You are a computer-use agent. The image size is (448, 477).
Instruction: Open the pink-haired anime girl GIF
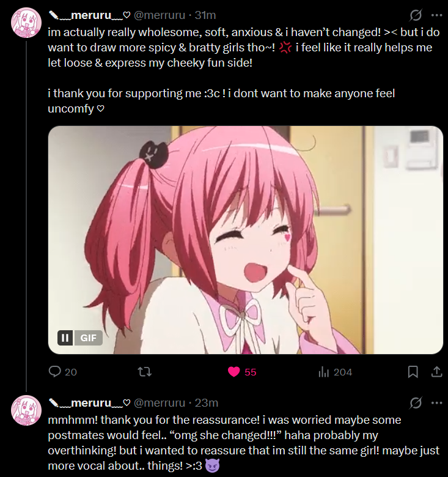(x=246, y=240)
